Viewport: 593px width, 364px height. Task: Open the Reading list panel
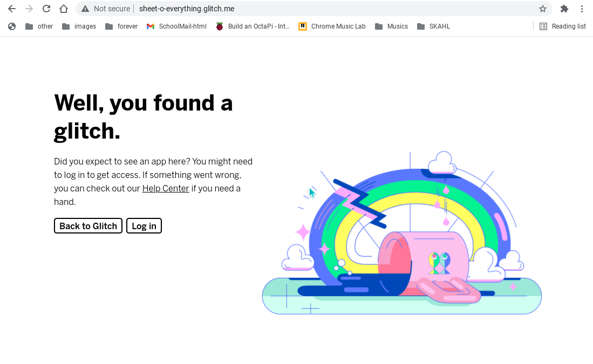coord(562,26)
